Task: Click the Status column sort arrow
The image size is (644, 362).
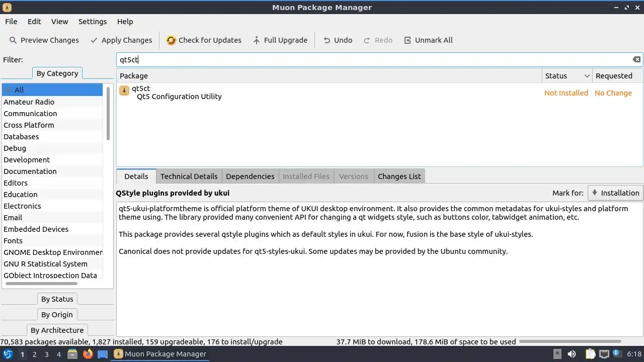Action: (587, 76)
